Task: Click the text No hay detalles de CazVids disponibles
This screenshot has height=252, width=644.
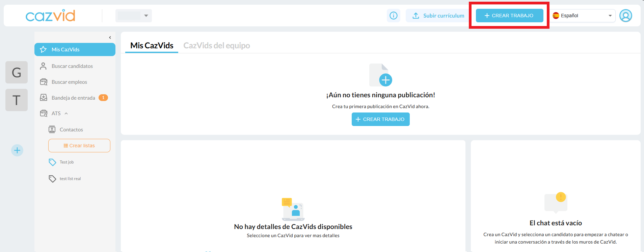Action: click(293, 227)
